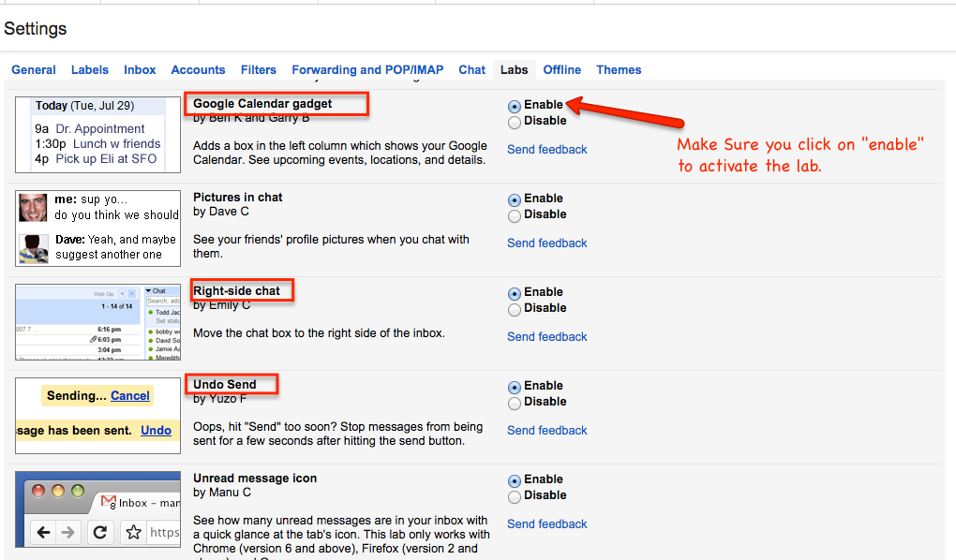Send feedback for Pictures in chat
The height and width of the screenshot is (560, 956).
547,243
